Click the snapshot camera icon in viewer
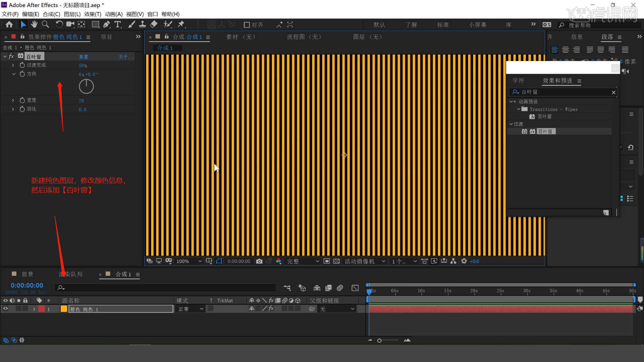 point(259,261)
